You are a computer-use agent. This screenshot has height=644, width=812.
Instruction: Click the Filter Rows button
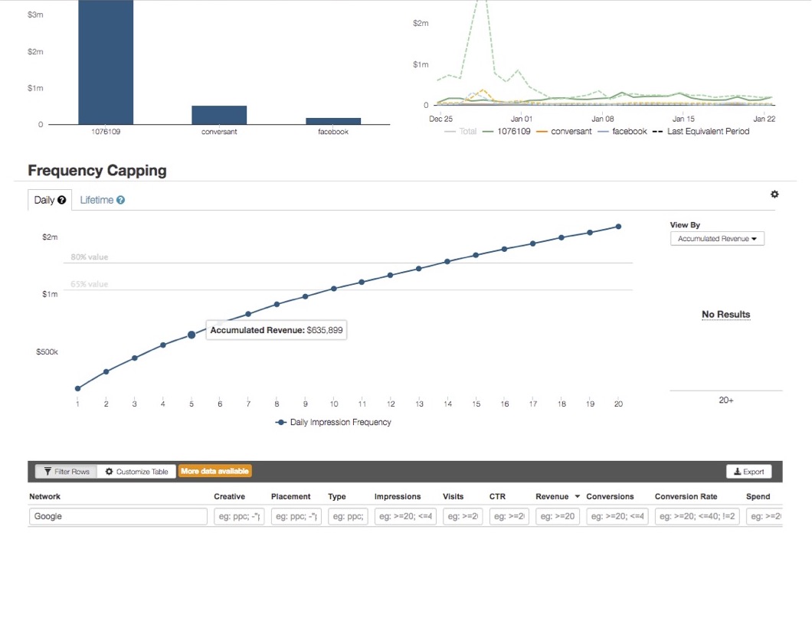point(67,472)
